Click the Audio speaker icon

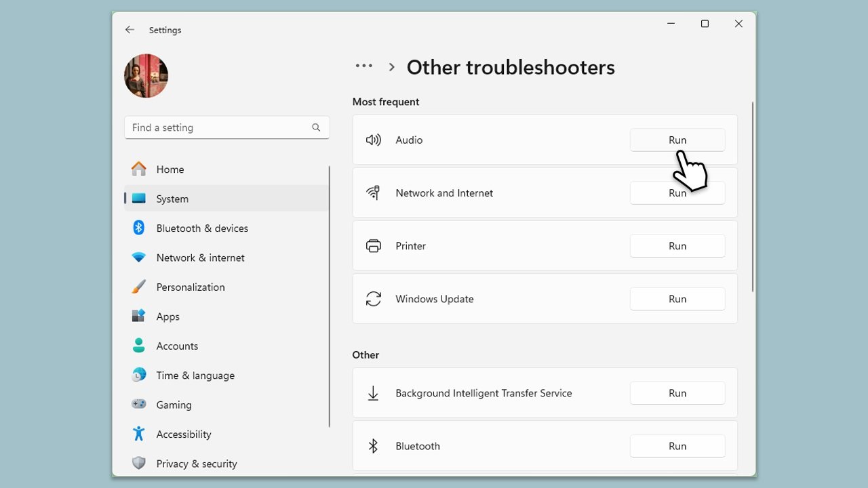(x=373, y=140)
